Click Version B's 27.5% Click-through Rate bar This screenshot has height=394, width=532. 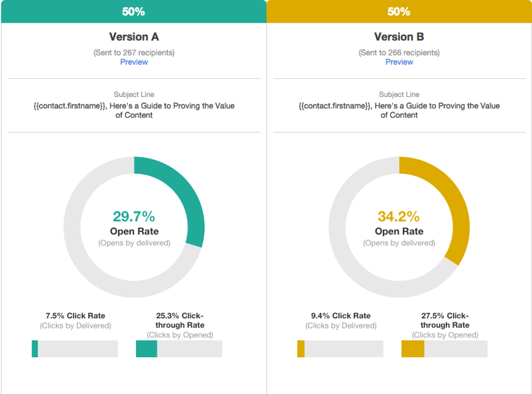pyautogui.click(x=444, y=349)
